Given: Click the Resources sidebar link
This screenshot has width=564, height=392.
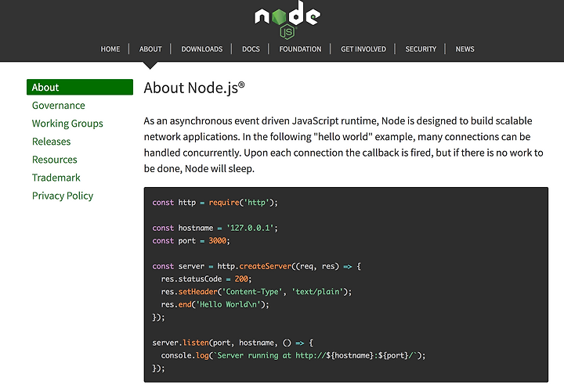Looking at the screenshot, I should [x=55, y=160].
